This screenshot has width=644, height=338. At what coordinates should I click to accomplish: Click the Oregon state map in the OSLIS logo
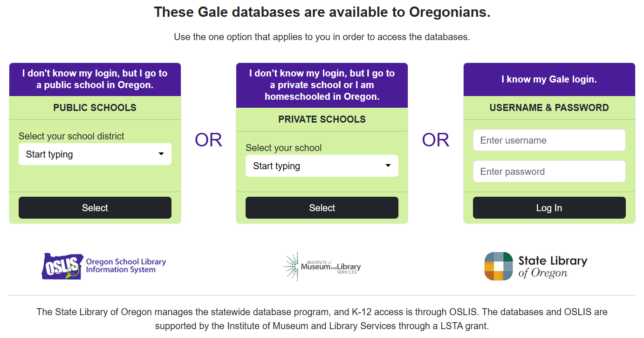[62, 266]
